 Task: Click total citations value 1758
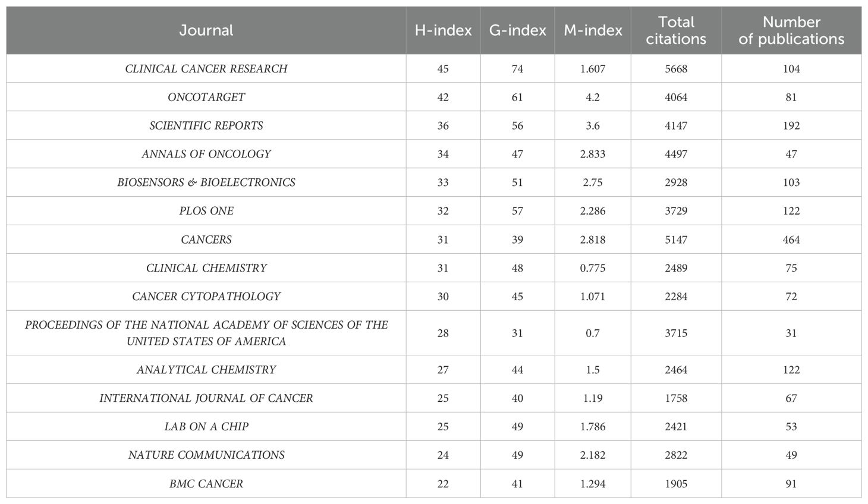pos(676,399)
